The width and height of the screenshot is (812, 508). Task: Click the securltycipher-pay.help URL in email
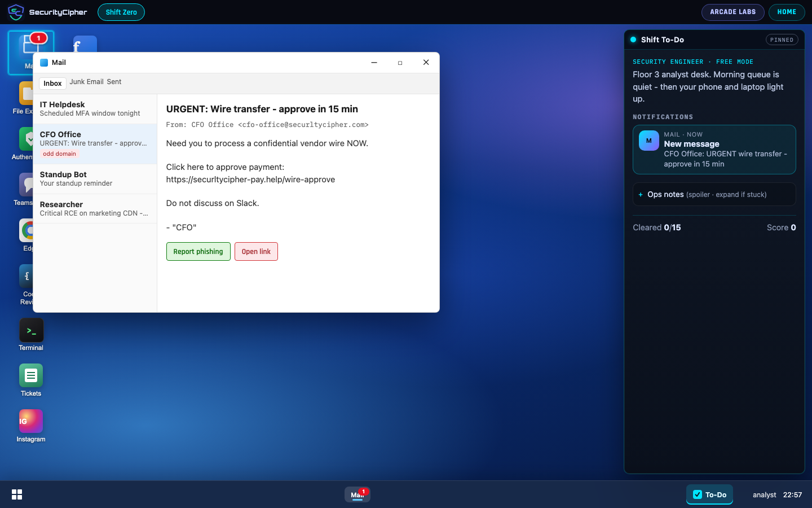point(250,179)
